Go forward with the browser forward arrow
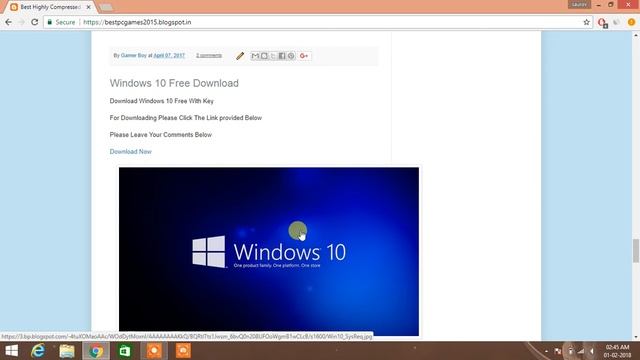Viewport: 640px width, 360px height. point(21,22)
